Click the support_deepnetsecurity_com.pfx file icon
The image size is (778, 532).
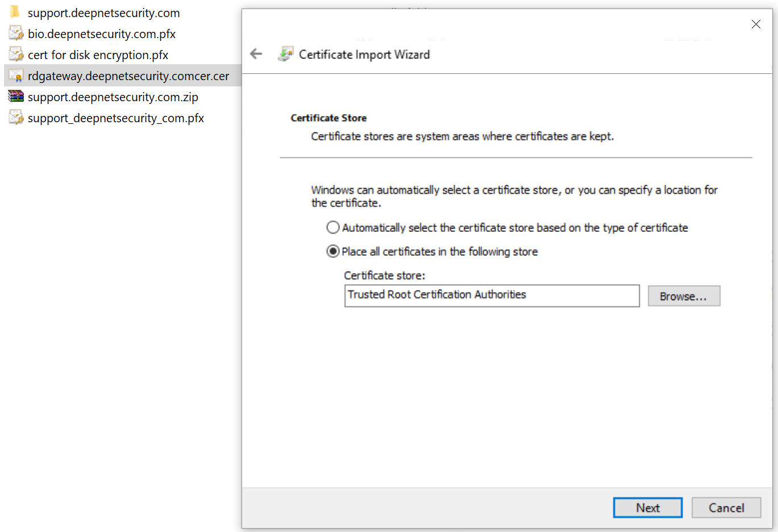coord(16,118)
